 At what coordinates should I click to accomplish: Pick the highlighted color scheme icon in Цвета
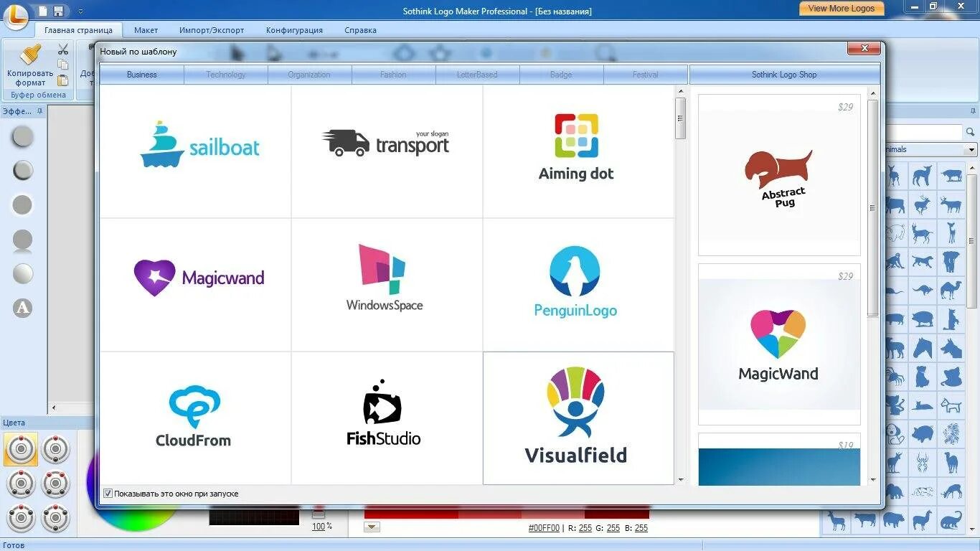tap(21, 449)
